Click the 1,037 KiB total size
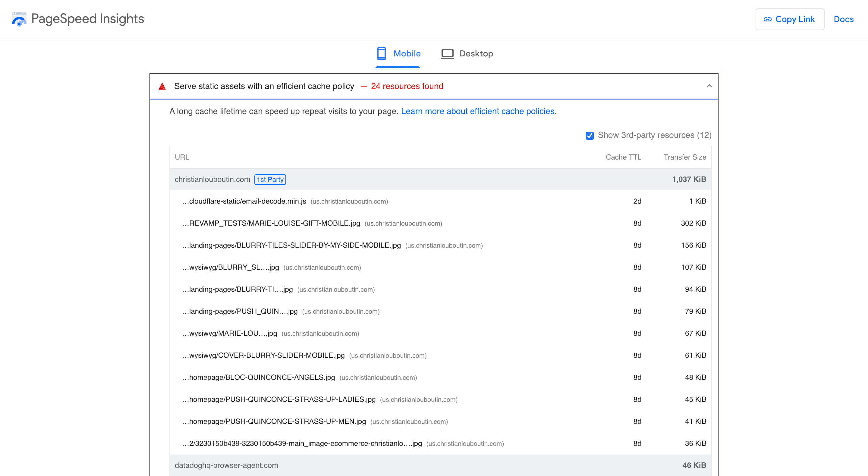Image resolution: width=868 pixels, height=476 pixels. (689, 179)
